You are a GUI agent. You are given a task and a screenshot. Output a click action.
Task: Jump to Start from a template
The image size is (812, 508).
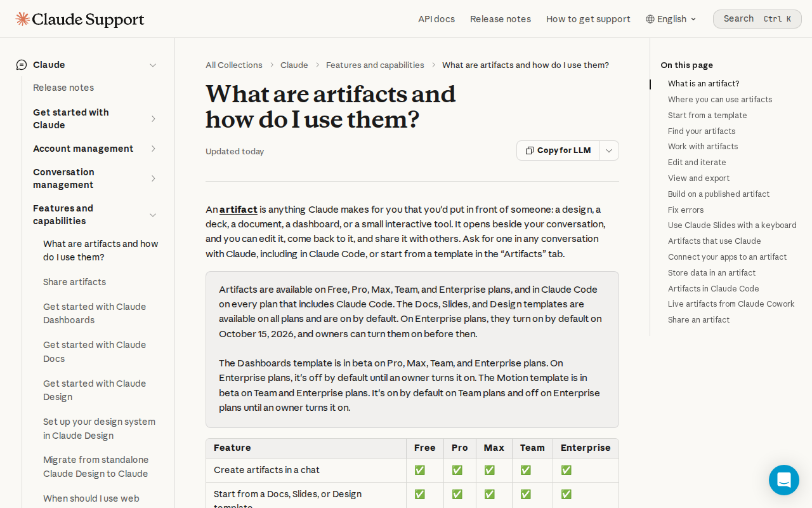[x=707, y=116]
